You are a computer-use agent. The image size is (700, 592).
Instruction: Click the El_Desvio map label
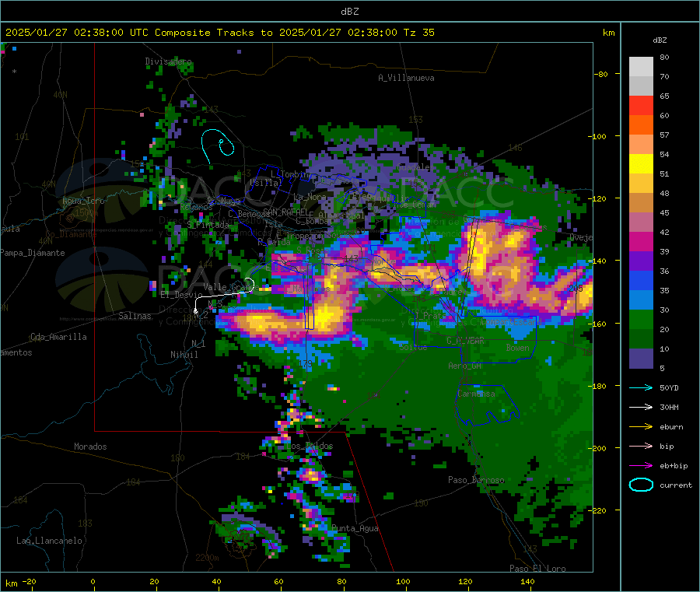coord(181,295)
